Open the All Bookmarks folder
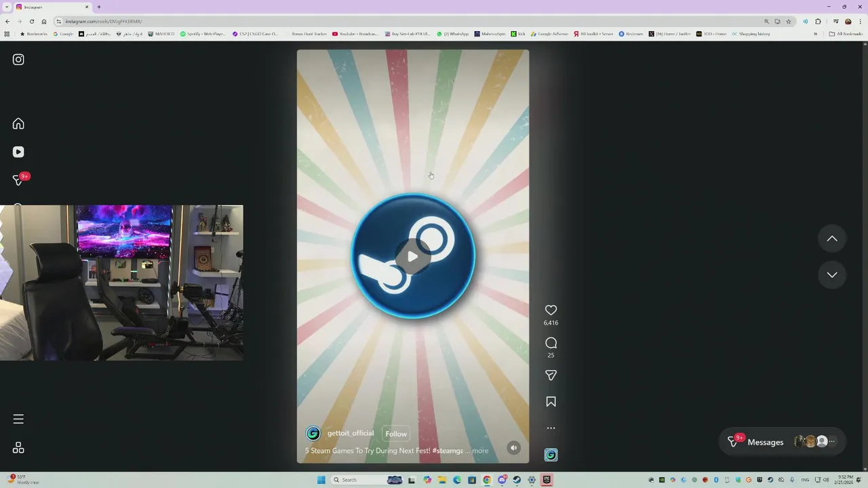 (x=846, y=34)
